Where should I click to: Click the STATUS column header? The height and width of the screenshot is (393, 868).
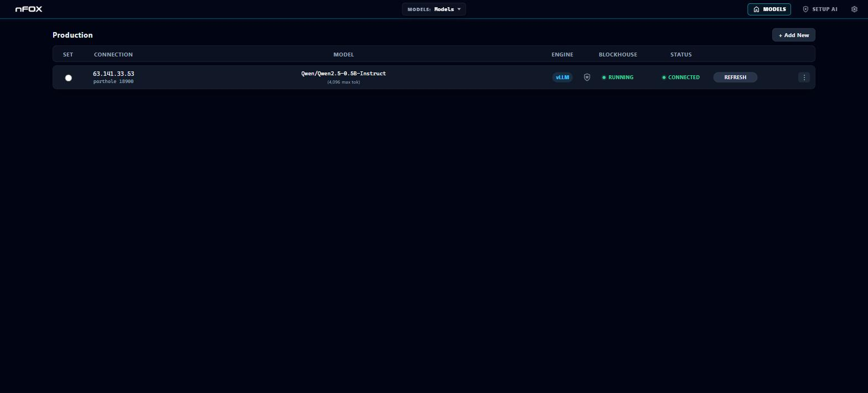681,54
